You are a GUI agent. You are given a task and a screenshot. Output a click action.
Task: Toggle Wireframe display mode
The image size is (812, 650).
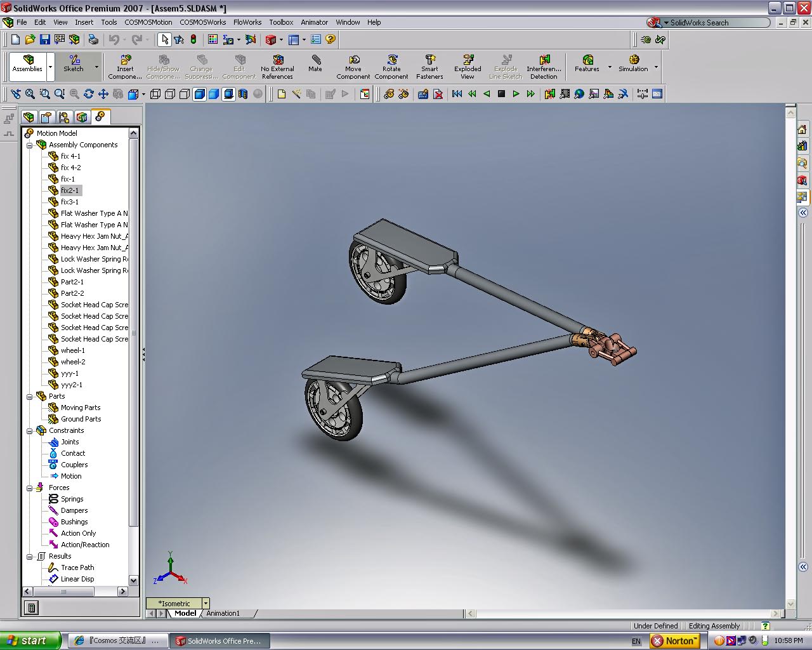click(x=155, y=94)
